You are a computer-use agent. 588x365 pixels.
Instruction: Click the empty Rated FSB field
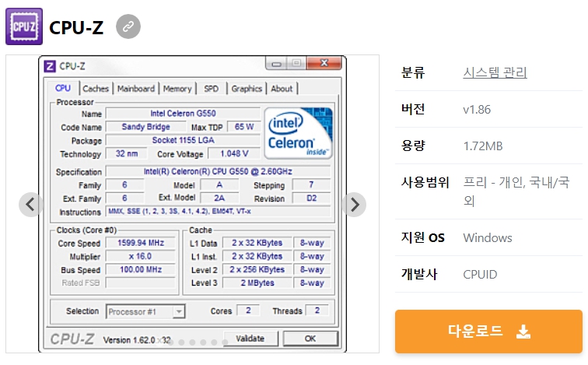(141, 283)
